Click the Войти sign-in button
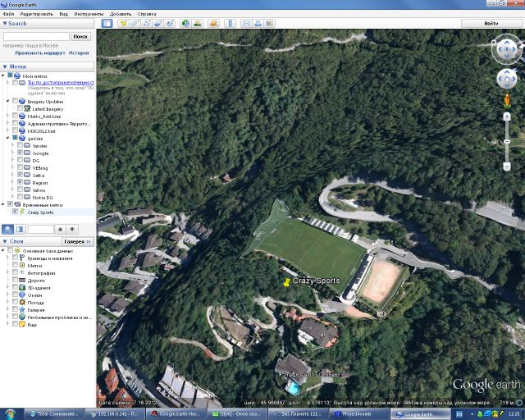 [491, 24]
